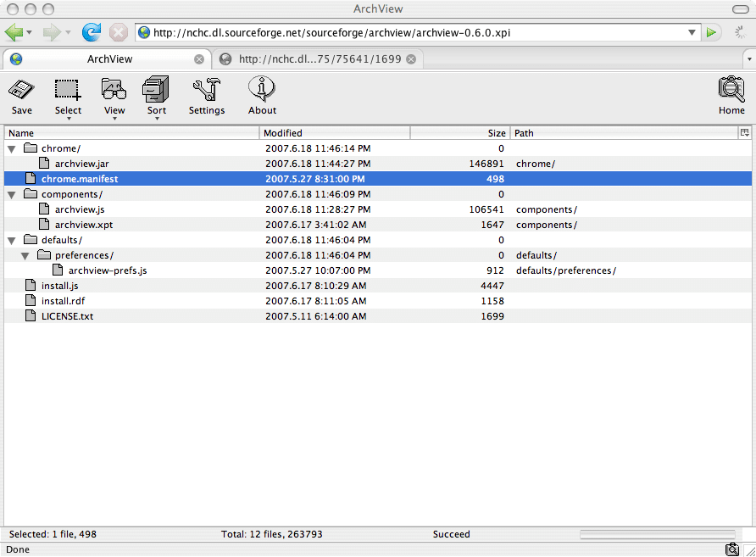Image resolution: width=756 pixels, height=557 pixels.
Task: Open the forward button history dropdown arrow
Action: pos(68,33)
